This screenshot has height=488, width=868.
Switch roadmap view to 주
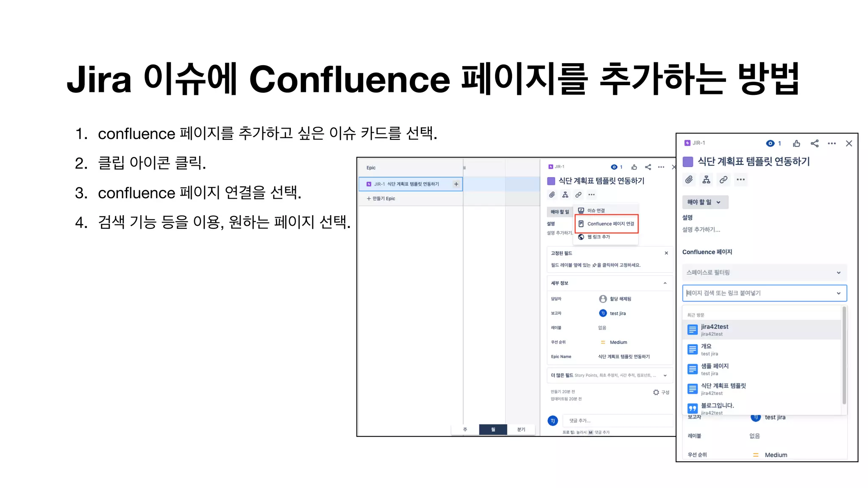pos(465,430)
